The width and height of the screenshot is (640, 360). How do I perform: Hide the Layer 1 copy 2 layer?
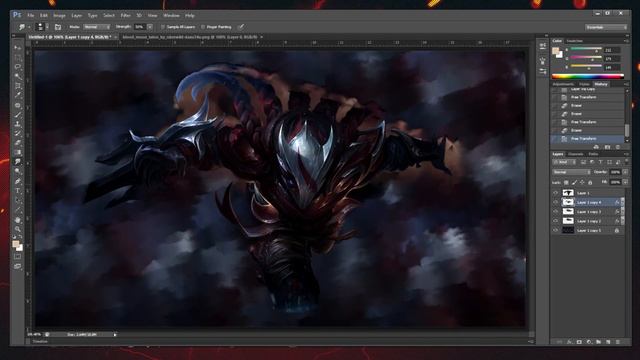[555, 221]
